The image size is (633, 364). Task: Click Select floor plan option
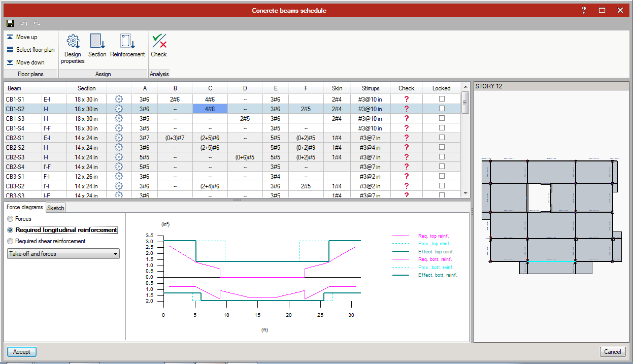tap(30, 50)
